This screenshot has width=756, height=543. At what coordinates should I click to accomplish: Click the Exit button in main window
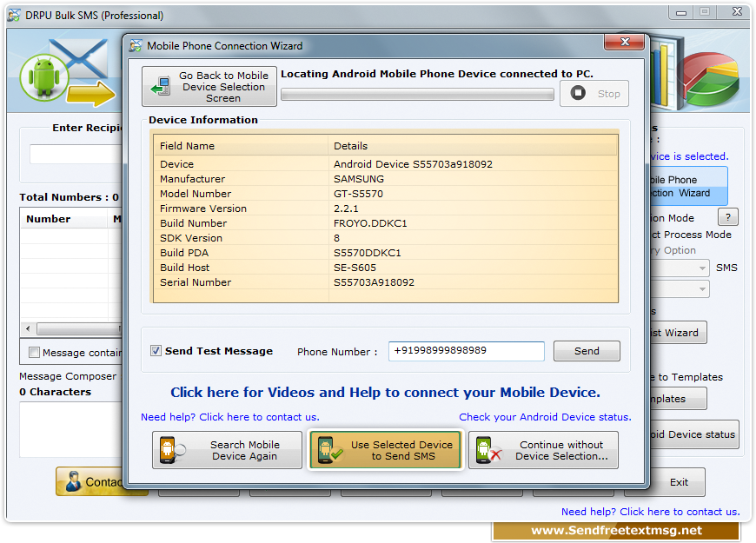679,482
